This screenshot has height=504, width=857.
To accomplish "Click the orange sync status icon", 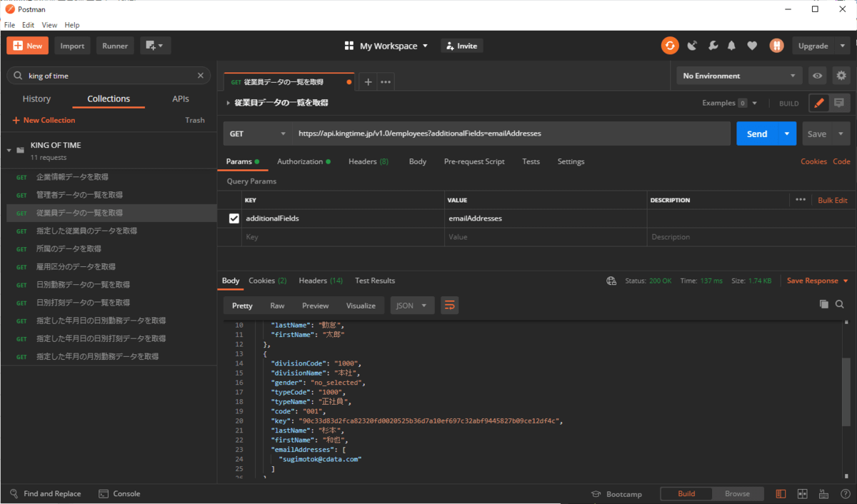I will point(669,46).
